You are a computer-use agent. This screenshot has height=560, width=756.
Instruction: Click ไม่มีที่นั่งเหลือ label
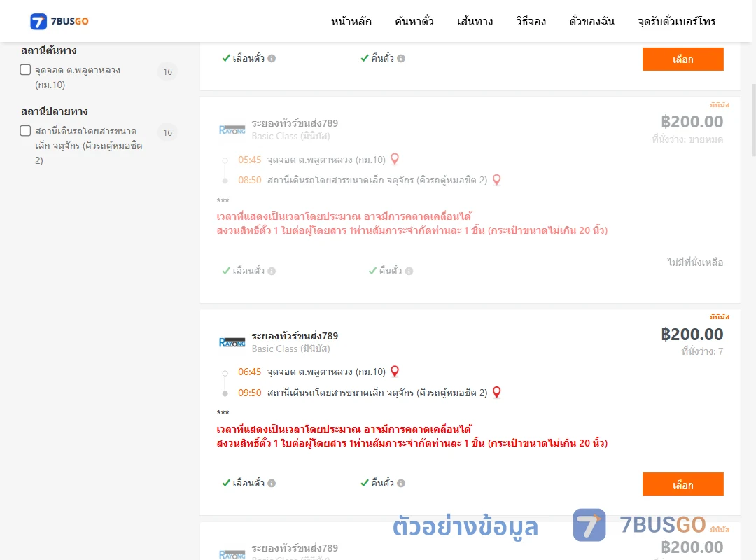pyautogui.click(x=695, y=262)
